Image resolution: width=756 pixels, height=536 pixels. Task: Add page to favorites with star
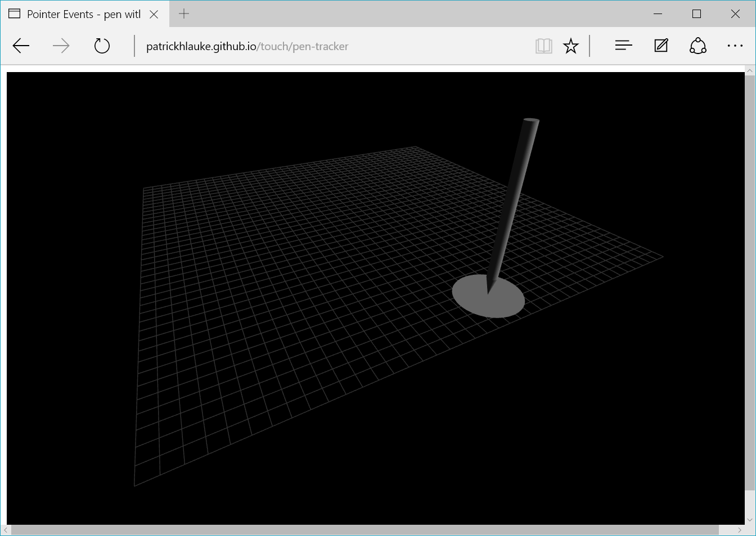pos(571,46)
